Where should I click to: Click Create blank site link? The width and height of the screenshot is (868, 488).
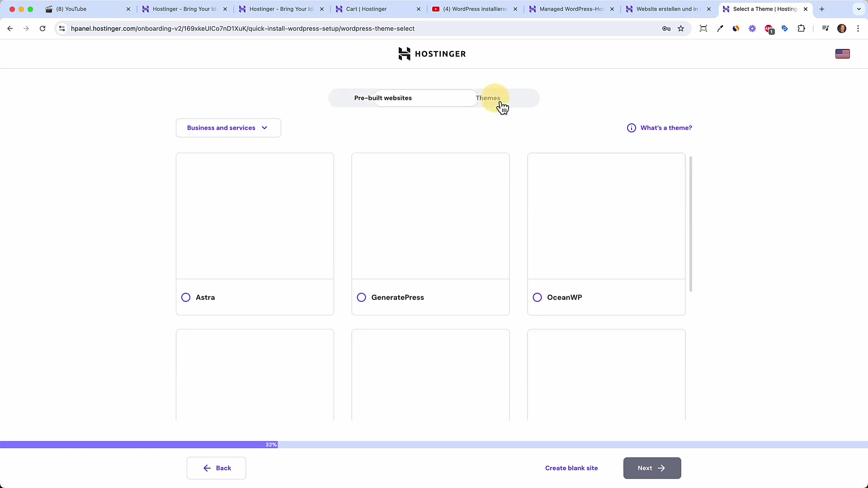571,468
